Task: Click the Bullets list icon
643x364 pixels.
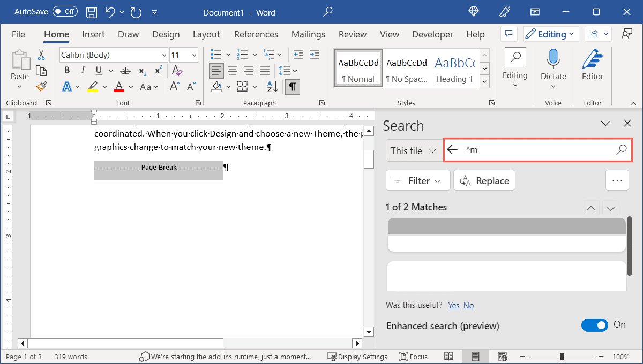Action: (x=216, y=55)
